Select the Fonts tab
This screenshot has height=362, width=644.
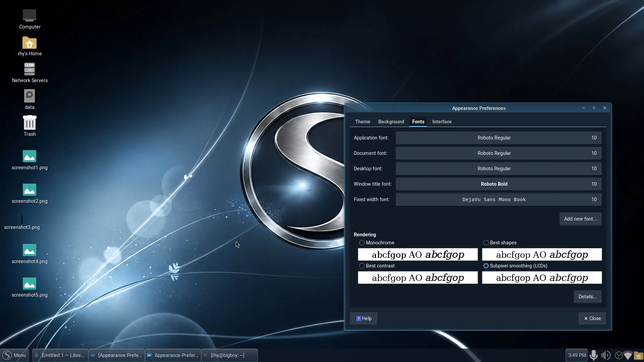(x=418, y=122)
